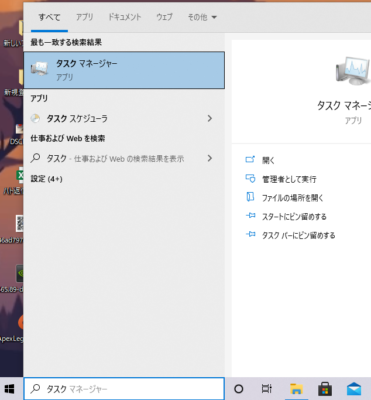This screenshot has height=400, width=371.
Task: Select タスク web search result
Action: coord(124,158)
